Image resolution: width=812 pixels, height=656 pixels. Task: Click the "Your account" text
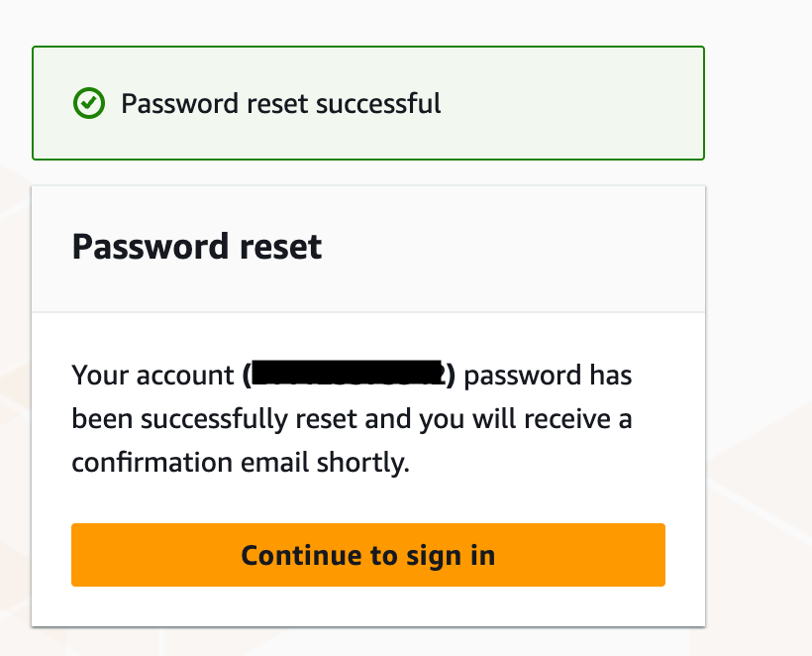(x=152, y=376)
